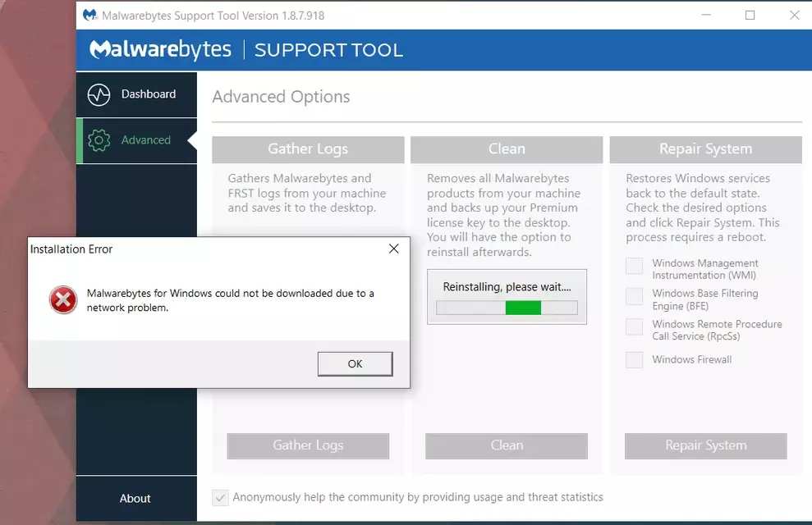The height and width of the screenshot is (525, 812).
Task: Click the bottom Gather Logs button
Action: [x=308, y=445]
